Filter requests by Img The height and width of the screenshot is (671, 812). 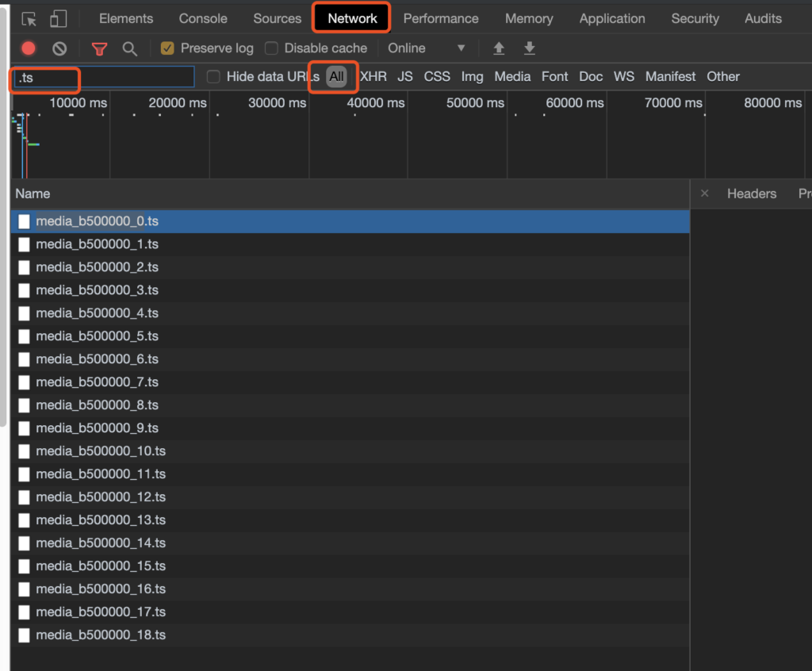[x=472, y=77]
